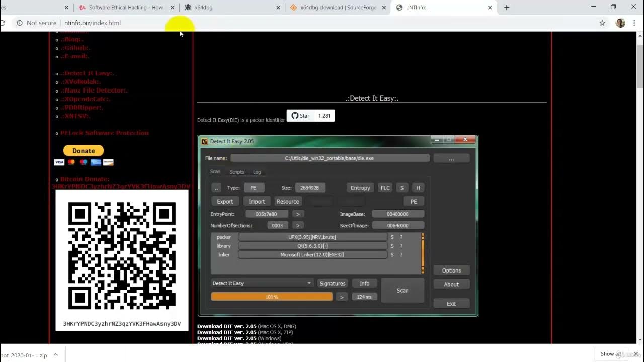Click the PayPal Donate button
644x362 pixels.
[x=84, y=151]
